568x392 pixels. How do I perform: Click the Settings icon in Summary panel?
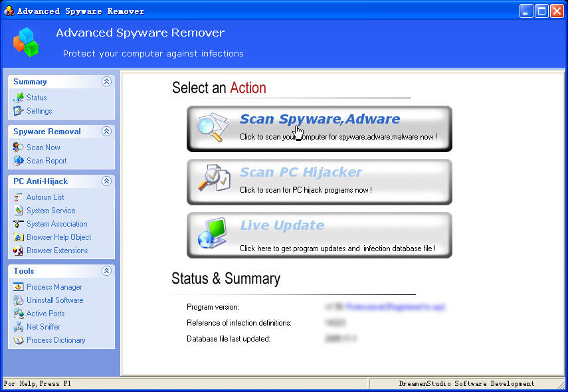coord(19,111)
